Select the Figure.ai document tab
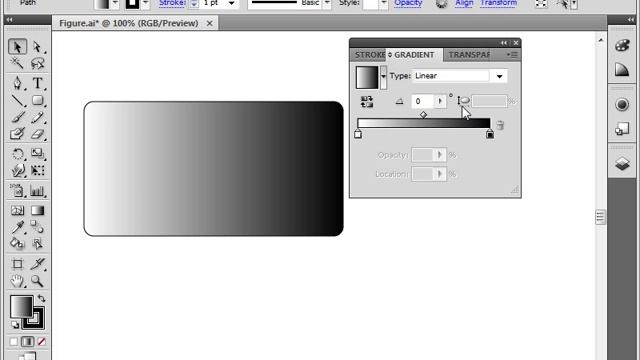The image size is (640, 360). pos(129,23)
